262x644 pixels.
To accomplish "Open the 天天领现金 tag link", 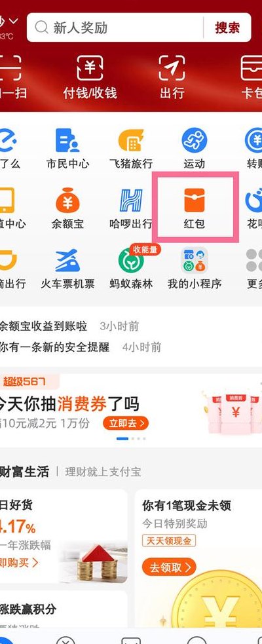I will (x=169, y=541).
